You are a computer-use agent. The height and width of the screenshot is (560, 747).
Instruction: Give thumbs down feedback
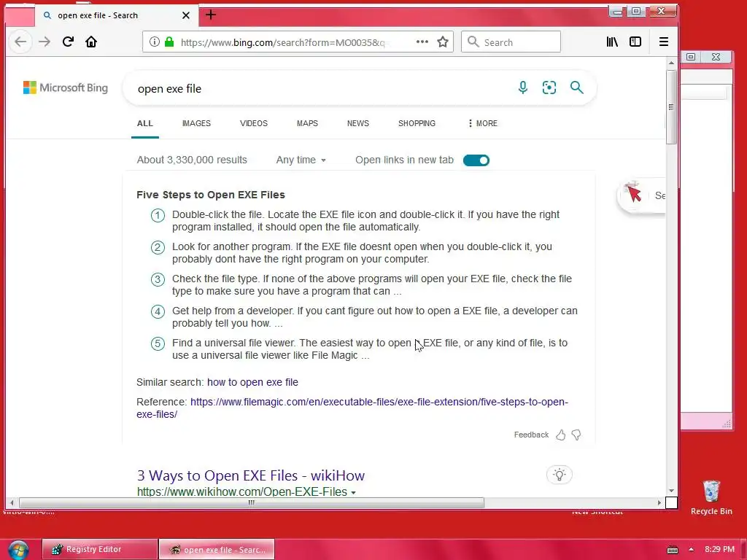point(576,435)
